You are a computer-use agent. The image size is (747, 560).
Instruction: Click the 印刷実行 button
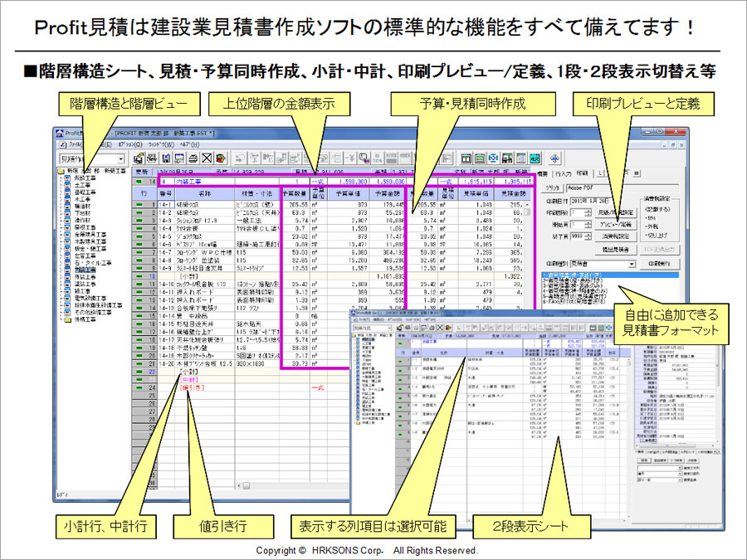(659, 264)
